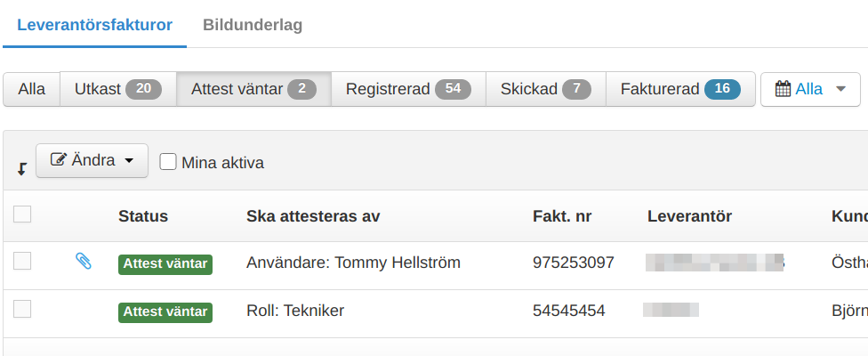Click the Skickad count badge 7
Viewport: 868px width, 356px height.
point(577,89)
